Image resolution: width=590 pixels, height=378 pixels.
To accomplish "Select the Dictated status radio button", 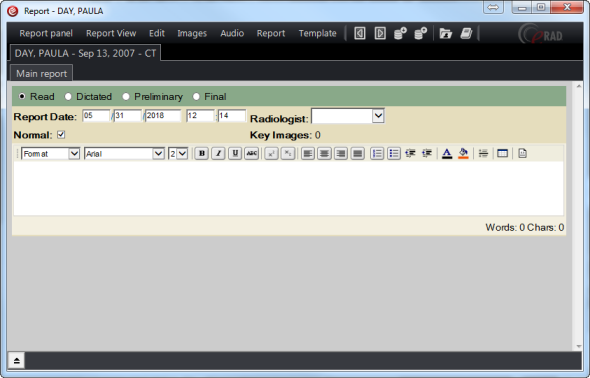I will (x=68, y=97).
